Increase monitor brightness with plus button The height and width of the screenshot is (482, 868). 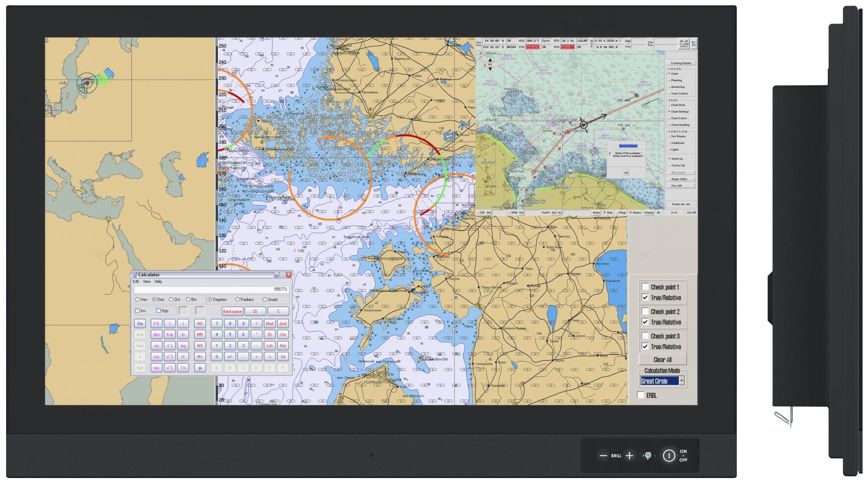[x=629, y=455]
